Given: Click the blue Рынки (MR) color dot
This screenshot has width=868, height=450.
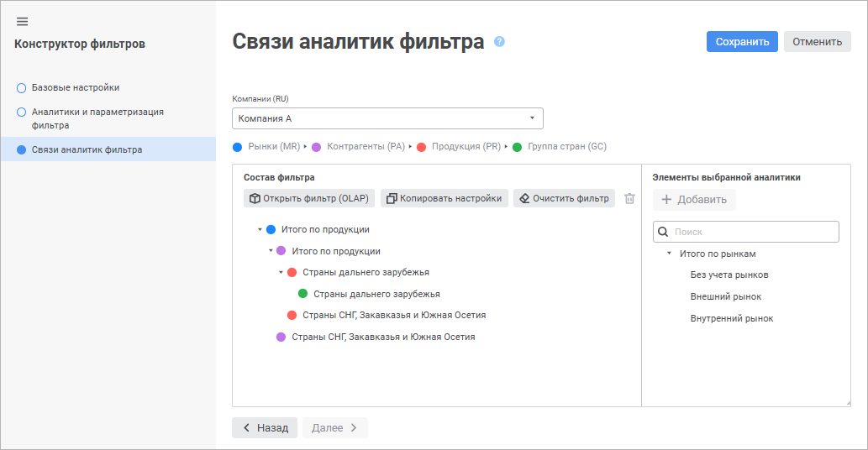Looking at the screenshot, I should tap(237, 147).
